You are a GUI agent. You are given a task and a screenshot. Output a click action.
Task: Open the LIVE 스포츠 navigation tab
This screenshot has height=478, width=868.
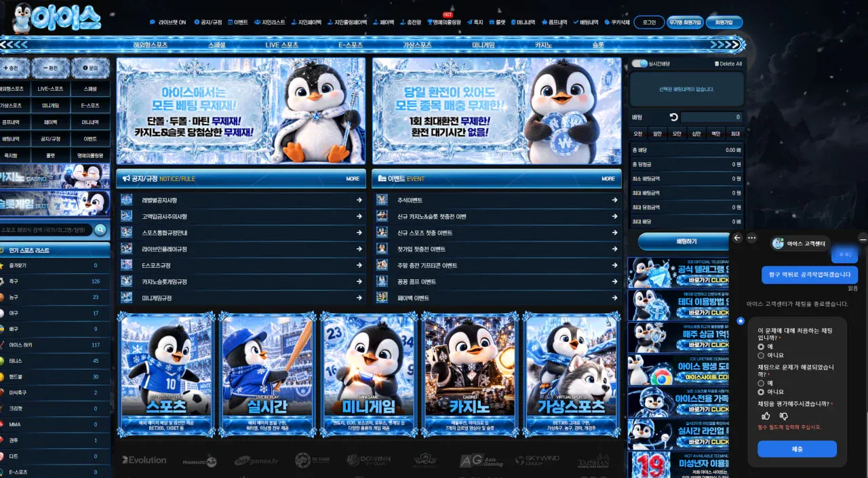pyautogui.click(x=281, y=45)
